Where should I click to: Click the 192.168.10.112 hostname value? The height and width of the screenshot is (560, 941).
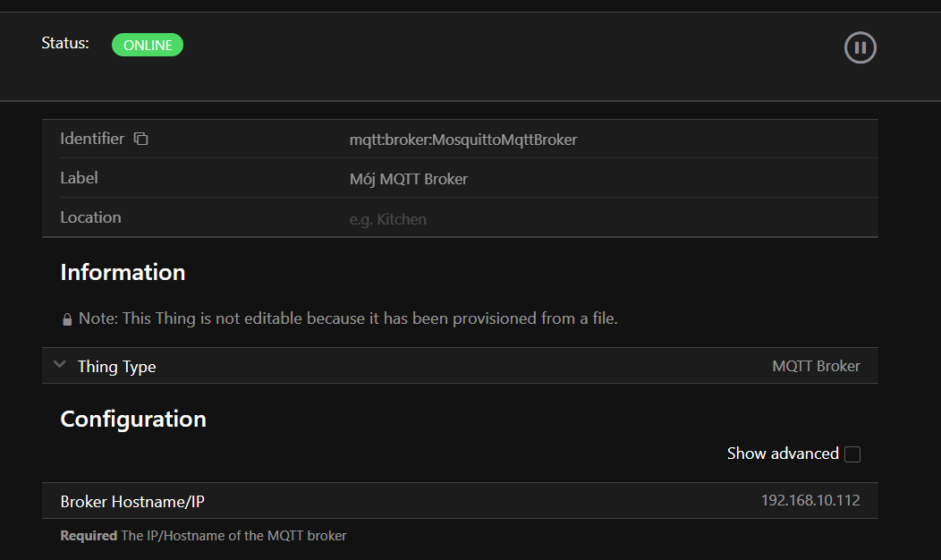(x=810, y=500)
